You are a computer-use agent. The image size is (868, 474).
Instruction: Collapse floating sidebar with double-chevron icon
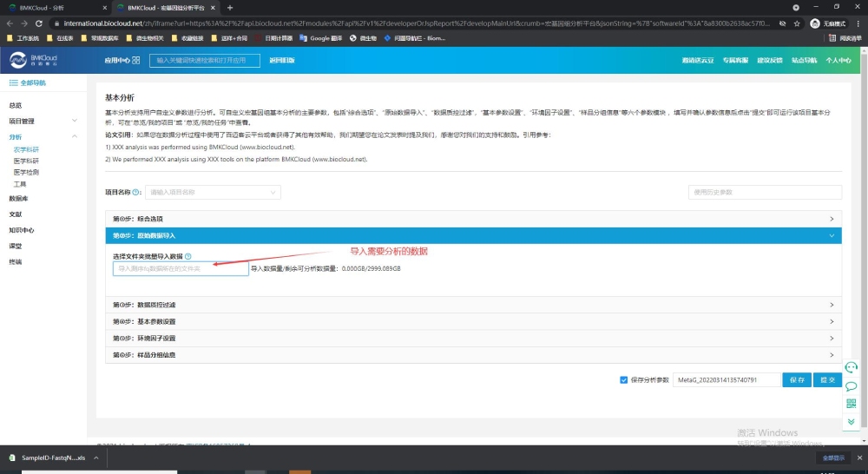(x=852, y=420)
